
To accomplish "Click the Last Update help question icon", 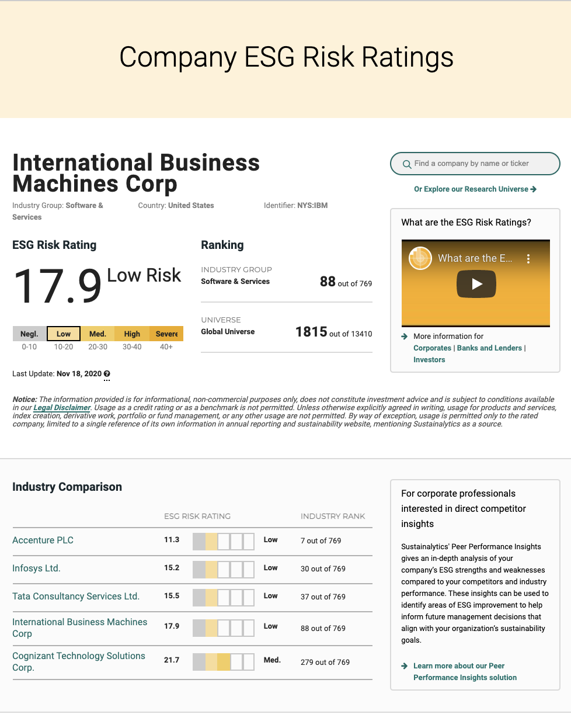I will tap(107, 374).
